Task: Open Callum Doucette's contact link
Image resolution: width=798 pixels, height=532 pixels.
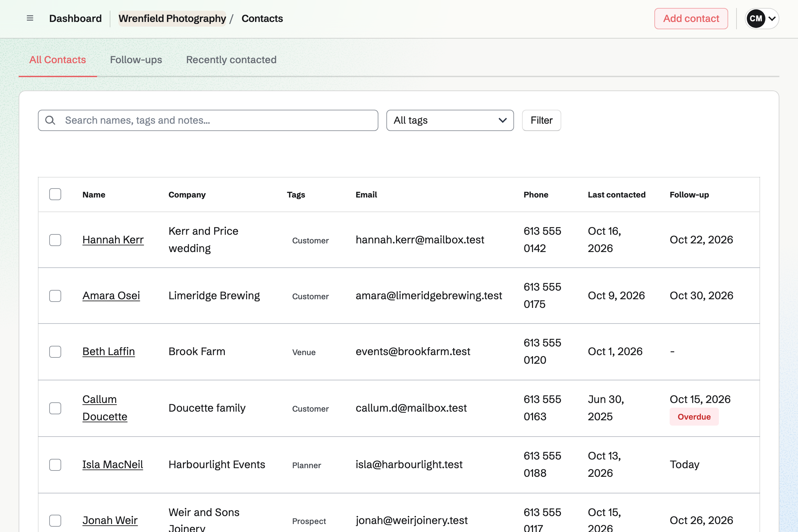Action: pyautogui.click(x=105, y=408)
